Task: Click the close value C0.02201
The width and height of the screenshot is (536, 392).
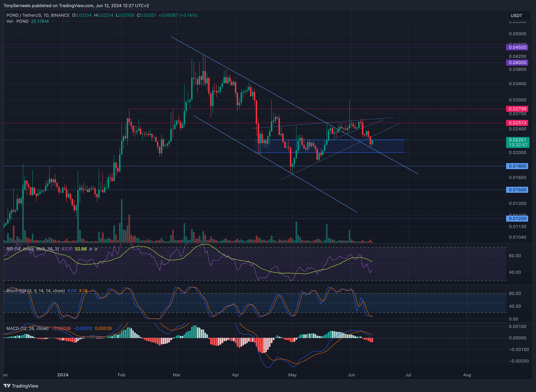Action: pyautogui.click(x=146, y=15)
